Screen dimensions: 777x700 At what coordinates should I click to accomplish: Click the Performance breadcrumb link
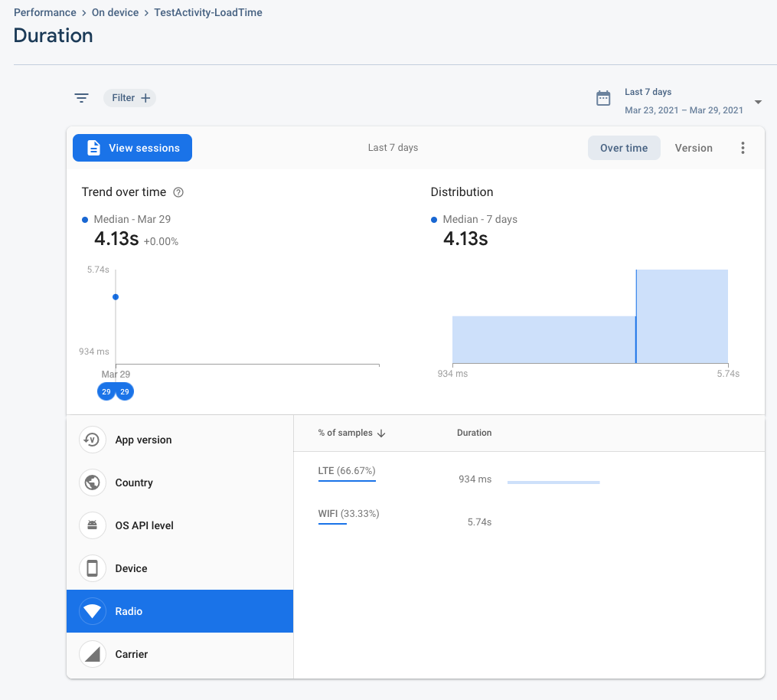coord(44,12)
